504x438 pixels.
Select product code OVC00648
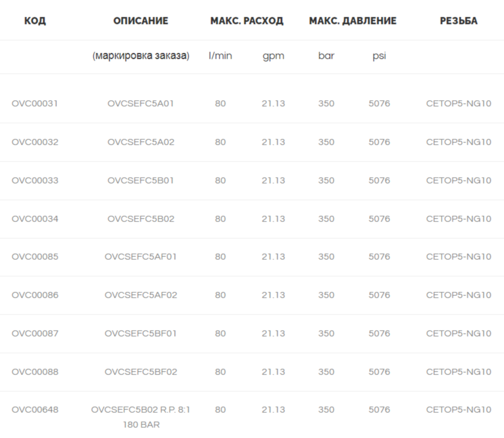point(35,410)
